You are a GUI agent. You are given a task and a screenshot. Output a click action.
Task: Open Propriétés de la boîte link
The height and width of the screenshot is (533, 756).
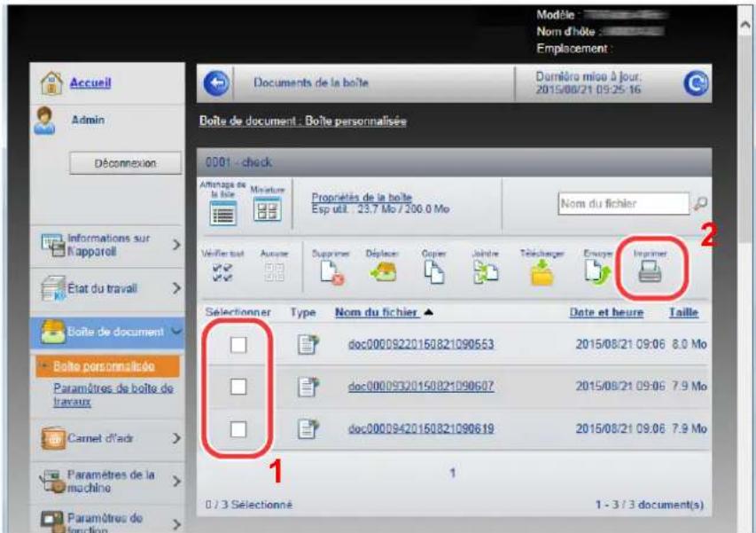click(362, 197)
